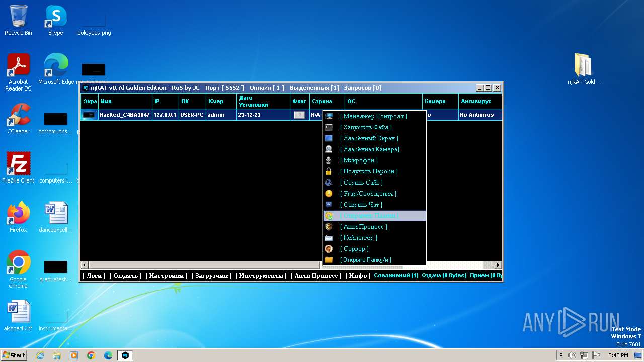This screenshot has width=644, height=362.
Task: Click [ Анти Процесс ] in the bottom bar
Action: (x=316, y=276)
